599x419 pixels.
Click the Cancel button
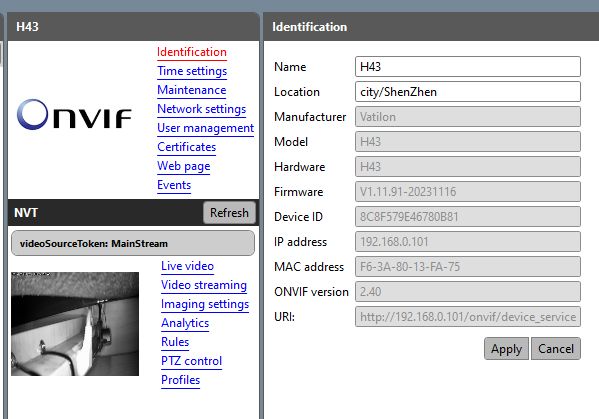coord(556,349)
